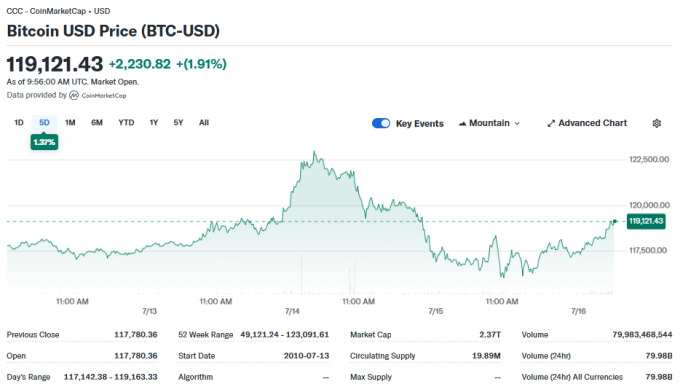
Task: Click the Advanced Chart expand arrows icon
Action: 551,124
